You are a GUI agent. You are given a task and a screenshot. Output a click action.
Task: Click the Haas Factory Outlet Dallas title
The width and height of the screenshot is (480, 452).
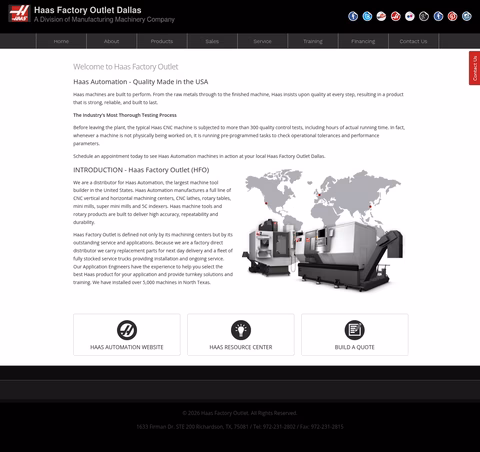[88, 10]
